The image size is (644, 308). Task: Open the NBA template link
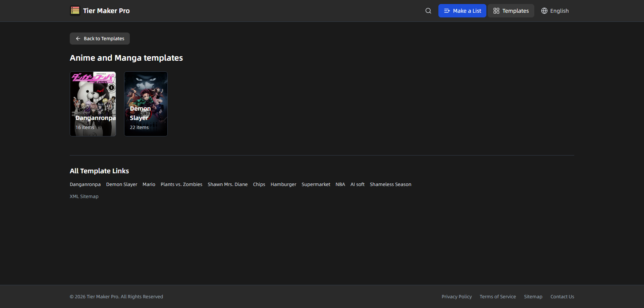point(340,184)
